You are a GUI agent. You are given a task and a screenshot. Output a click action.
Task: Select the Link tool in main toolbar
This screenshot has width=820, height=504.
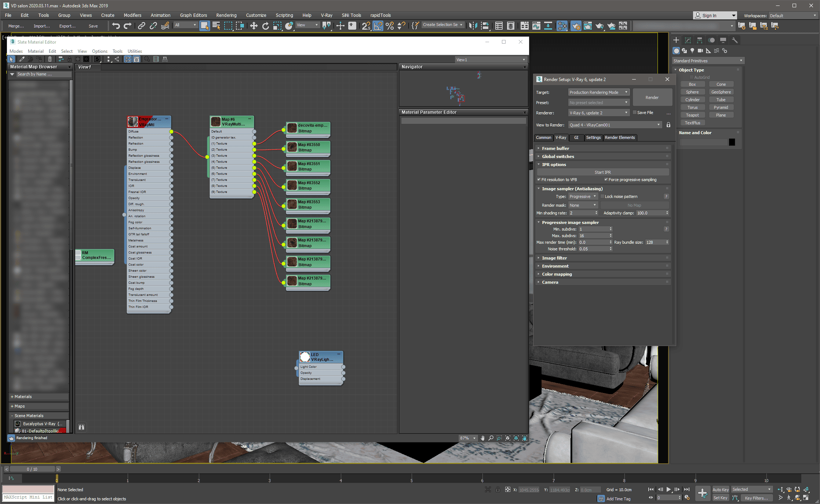coord(141,26)
